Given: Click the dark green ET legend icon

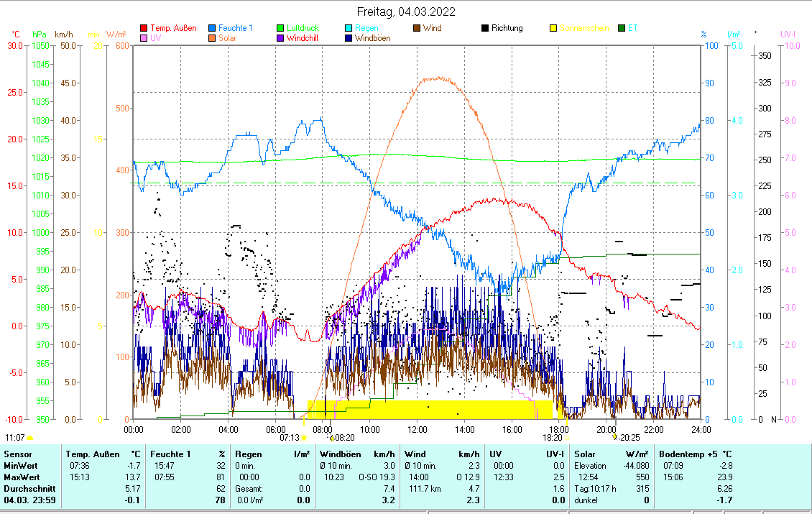Looking at the screenshot, I should coord(622,29).
